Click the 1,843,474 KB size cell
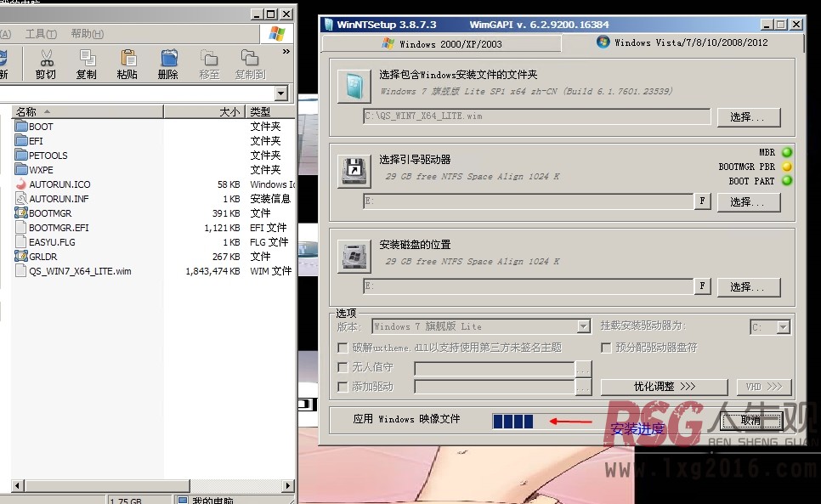Image resolution: width=821 pixels, height=504 pixels. (x=212, y=271)
